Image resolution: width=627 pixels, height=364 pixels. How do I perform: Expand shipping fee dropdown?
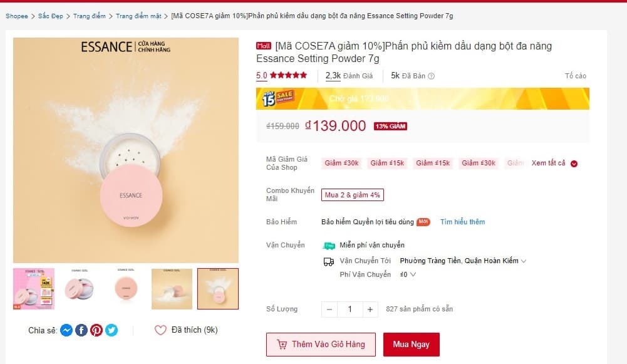click(408, 274)
